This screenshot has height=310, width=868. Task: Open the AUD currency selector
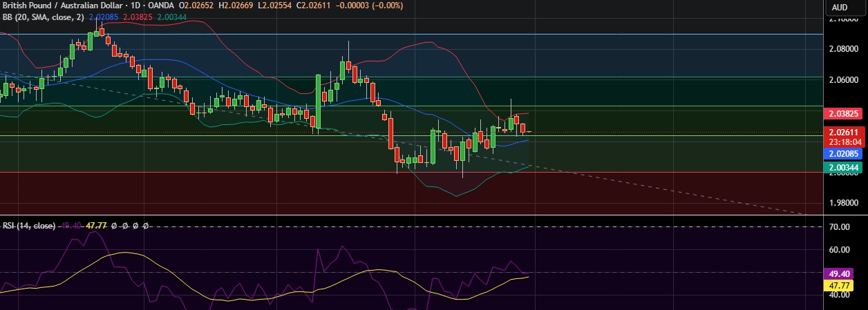pyautogui.click(x=839, y=7)
